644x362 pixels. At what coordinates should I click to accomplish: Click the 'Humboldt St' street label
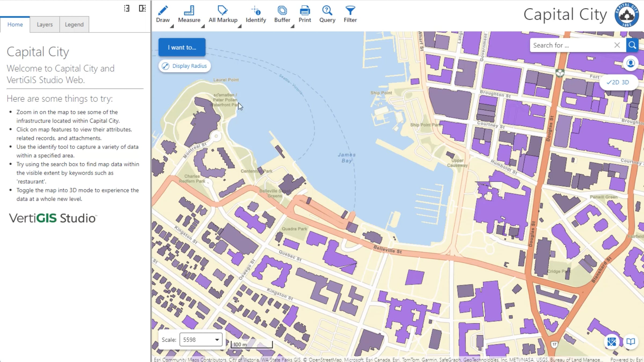[x=504, y=167]
